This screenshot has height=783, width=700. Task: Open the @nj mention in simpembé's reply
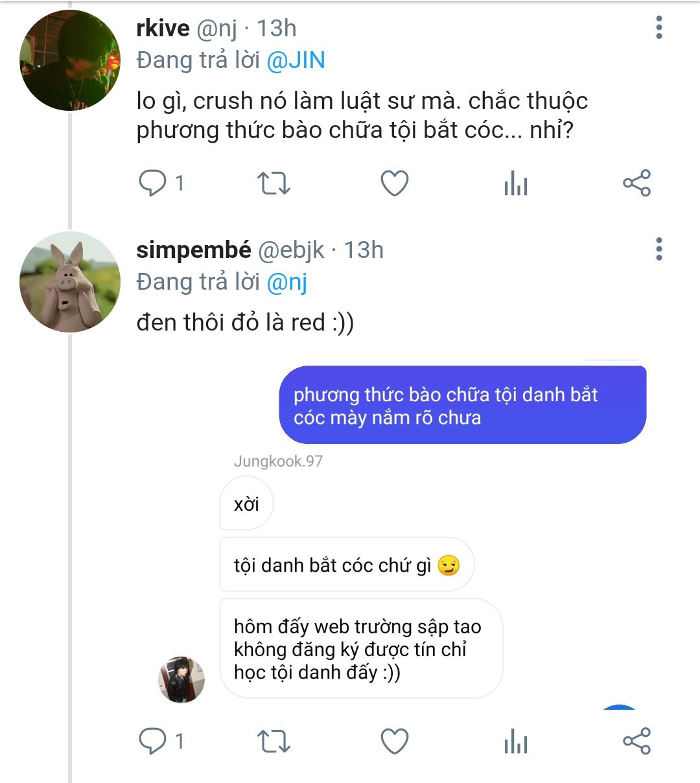pyautogui.click(x=286, y=282)
